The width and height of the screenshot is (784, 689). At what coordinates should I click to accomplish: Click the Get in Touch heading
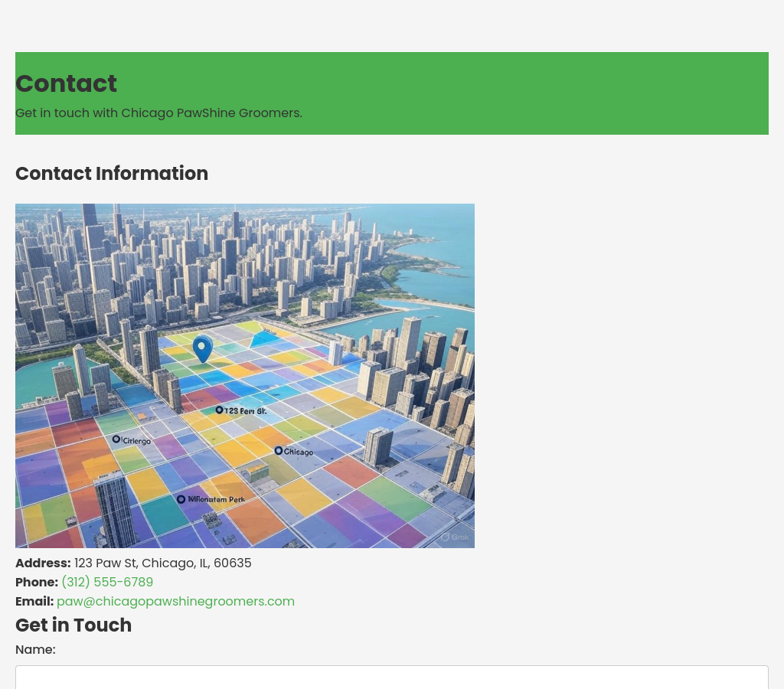point(73,625)
